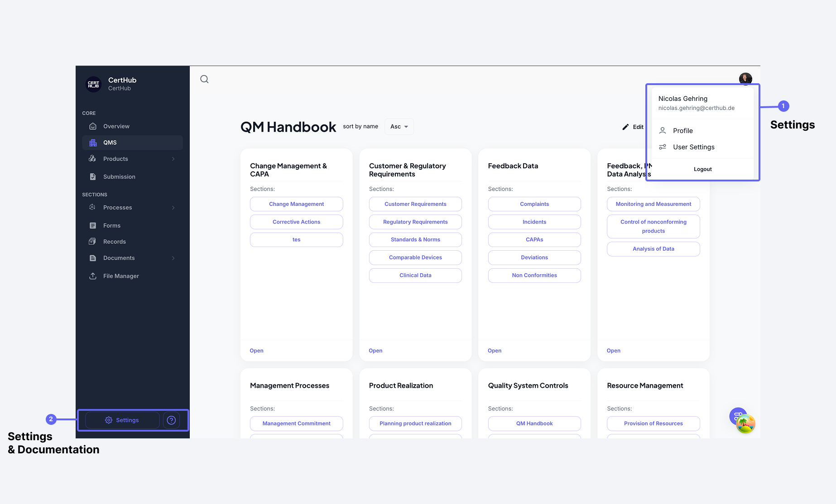Open the Corrective Actions section
The image size is (836, 504).
296,222
